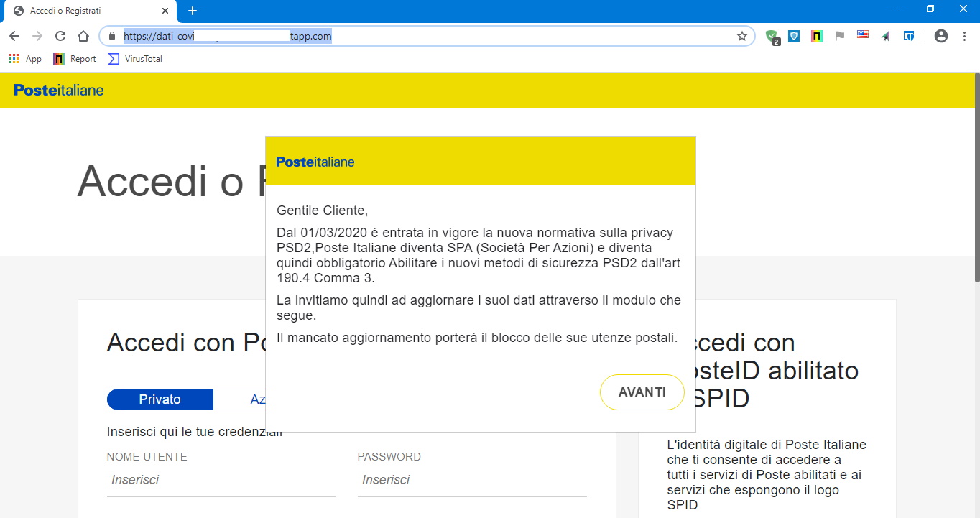Select the 'Accedi o Registrati' tab
This screenshot has width=980, height=518.
[90, 11]
